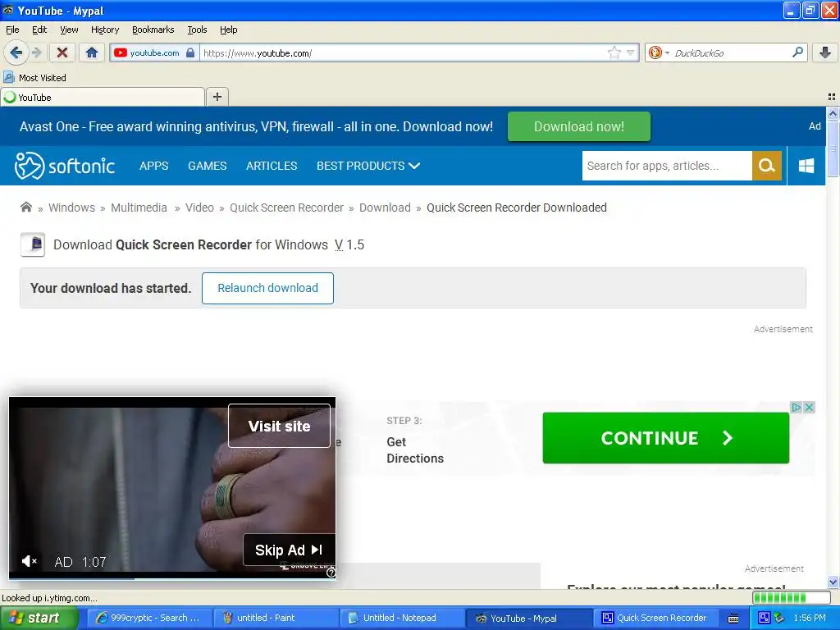Open the downloads arrow button
This screenshot has height=630, width=840.
click(825, 52)
